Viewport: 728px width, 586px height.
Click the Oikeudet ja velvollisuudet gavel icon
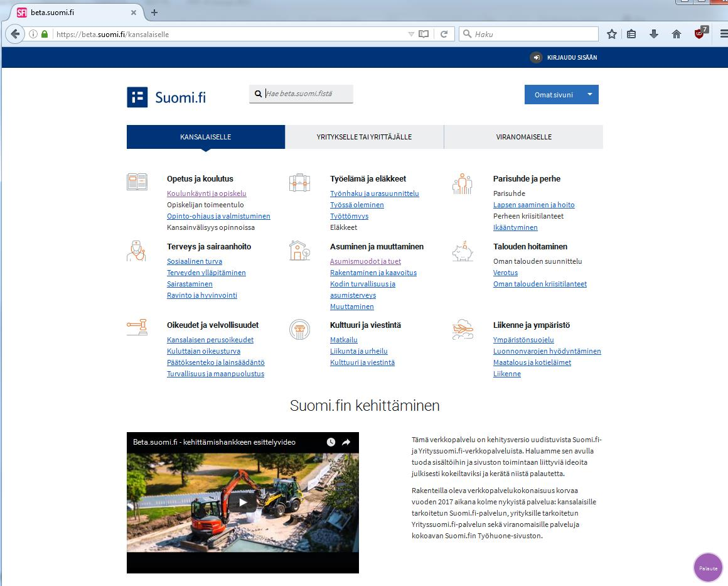(x=137, y=327)
